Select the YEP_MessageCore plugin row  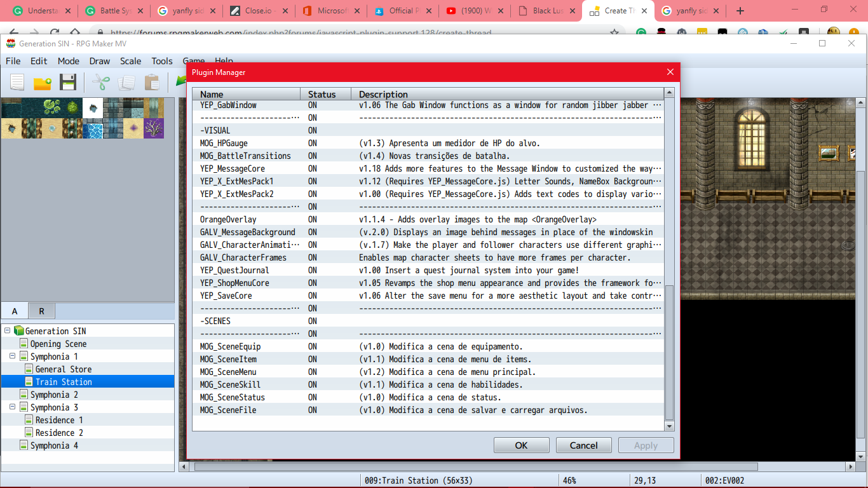(x=429, y=168)
